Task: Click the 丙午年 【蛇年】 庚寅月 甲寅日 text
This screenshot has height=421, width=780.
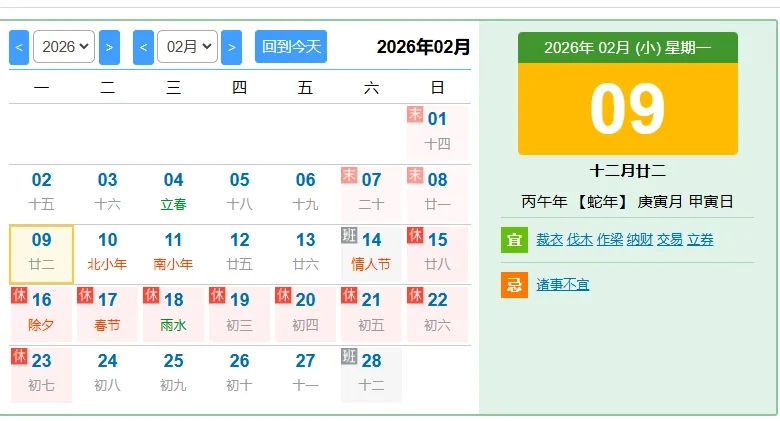Action: pyautogui.click(x=628, y=202)
